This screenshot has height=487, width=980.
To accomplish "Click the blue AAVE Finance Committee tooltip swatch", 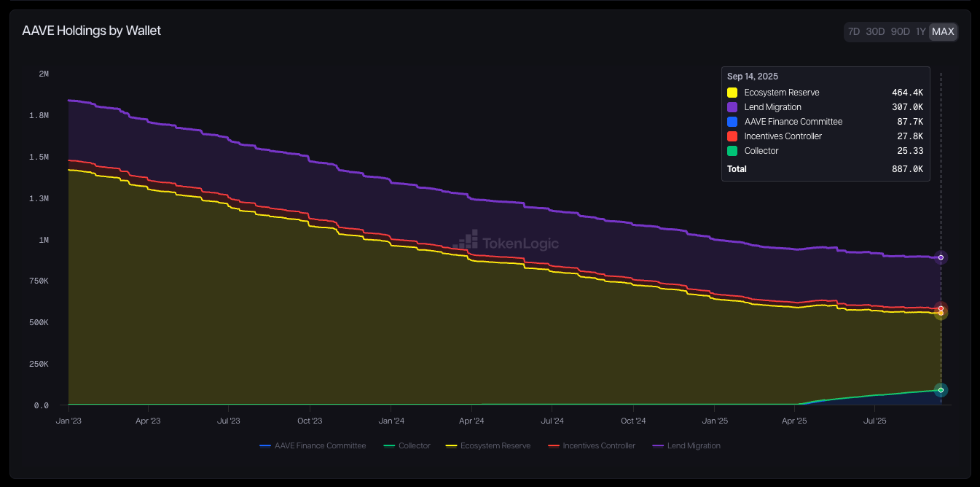I will coord(732,122).
